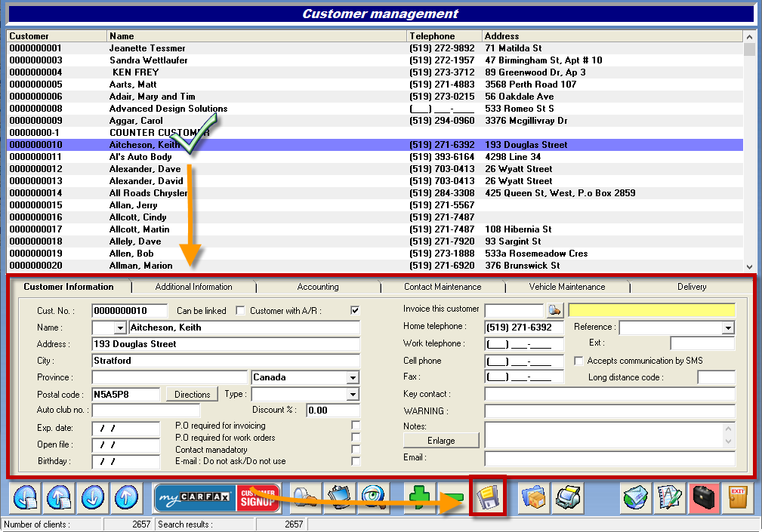Select the Al's Auto Body row
The image size is (762, 532).
[375, 157]
